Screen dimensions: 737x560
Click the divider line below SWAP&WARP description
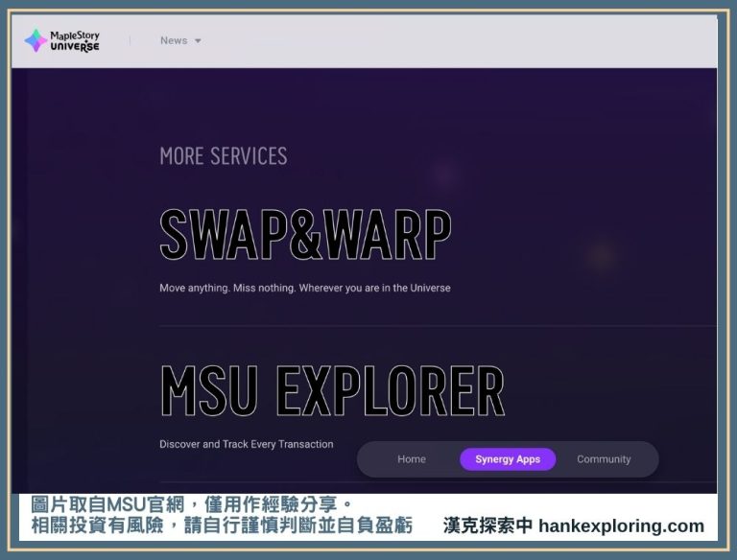point(432,326)
